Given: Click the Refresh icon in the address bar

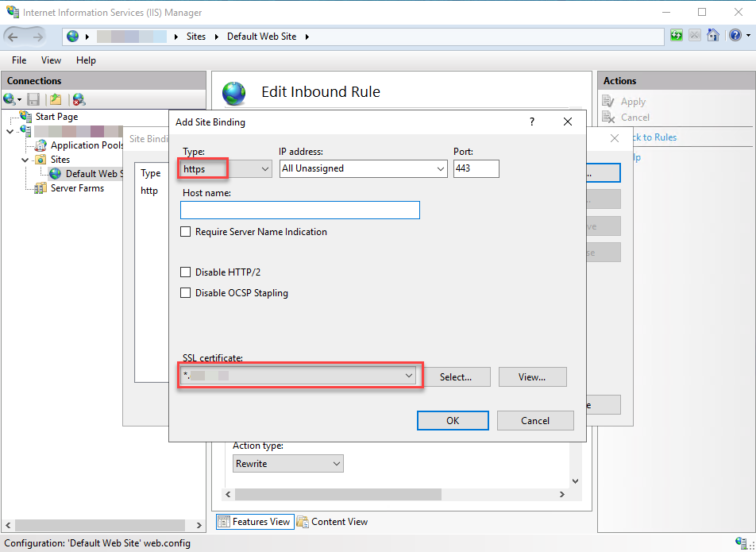Looking at the screenshot, I should (677, 35).
